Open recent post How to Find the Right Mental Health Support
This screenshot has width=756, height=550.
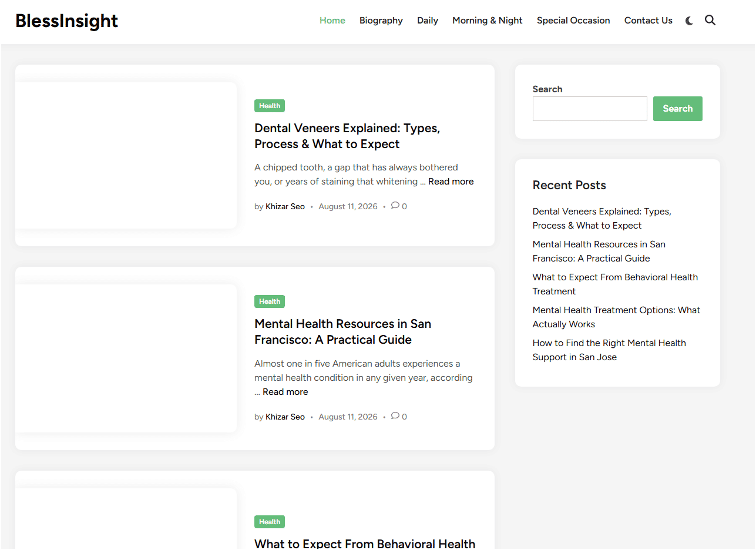609,350
